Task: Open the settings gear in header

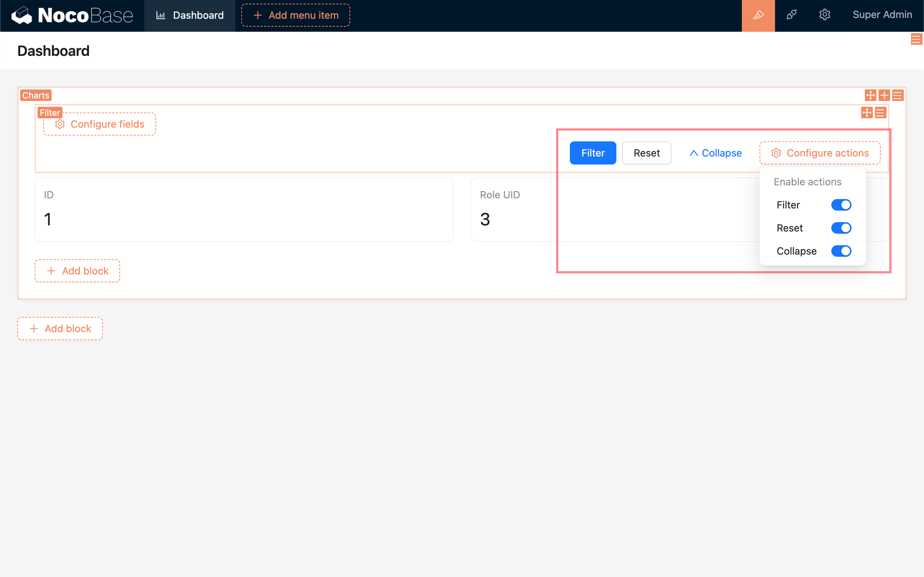Action: click(824, 15)
